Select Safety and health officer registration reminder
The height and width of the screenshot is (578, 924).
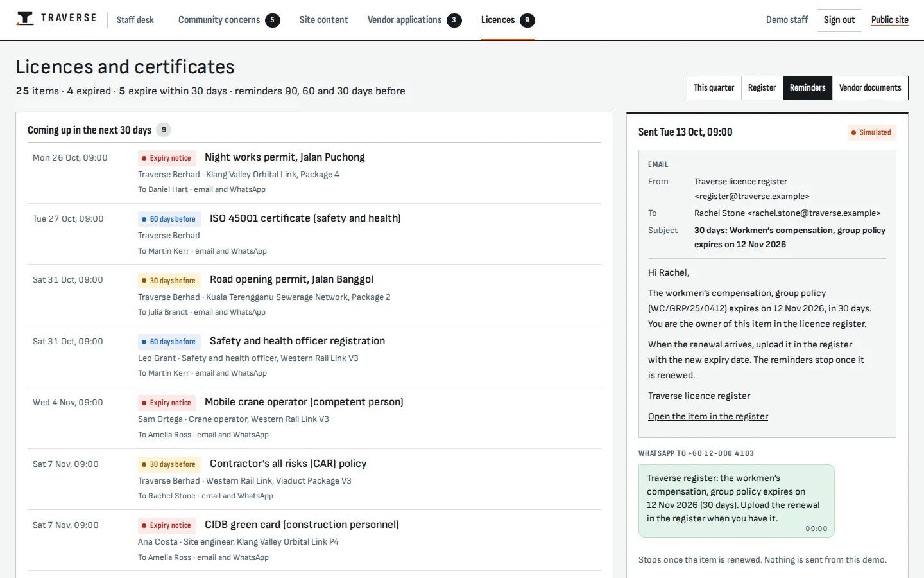coord(314,356)
